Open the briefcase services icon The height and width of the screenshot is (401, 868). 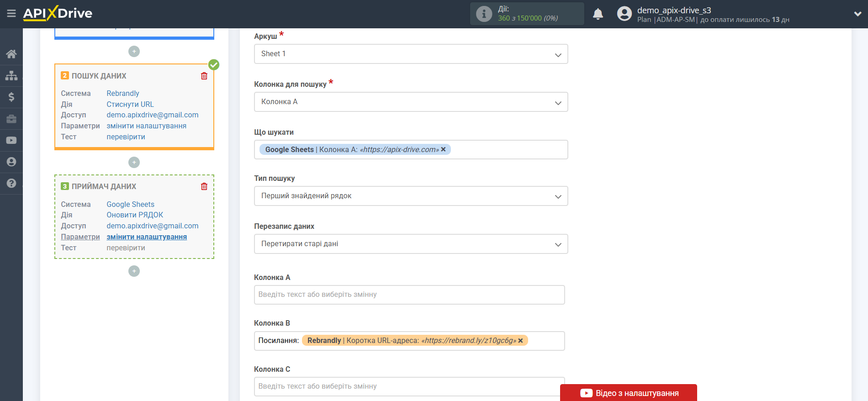coord(11,119)
